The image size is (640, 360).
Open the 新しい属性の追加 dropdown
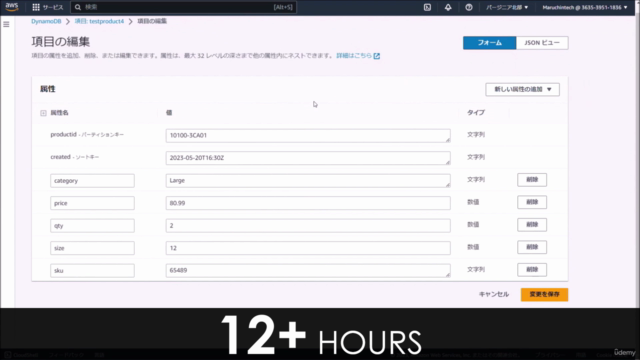click(x=522, y=89)
